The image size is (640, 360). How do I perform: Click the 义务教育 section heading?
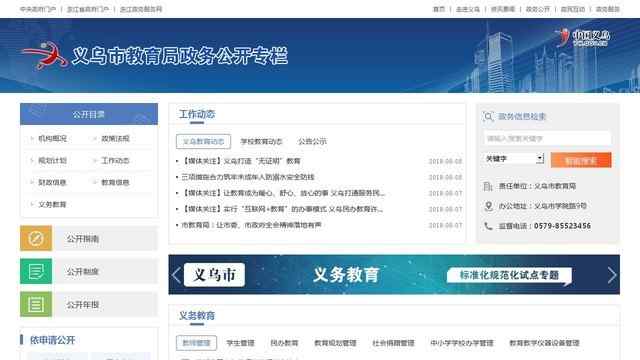click(197, 316)
